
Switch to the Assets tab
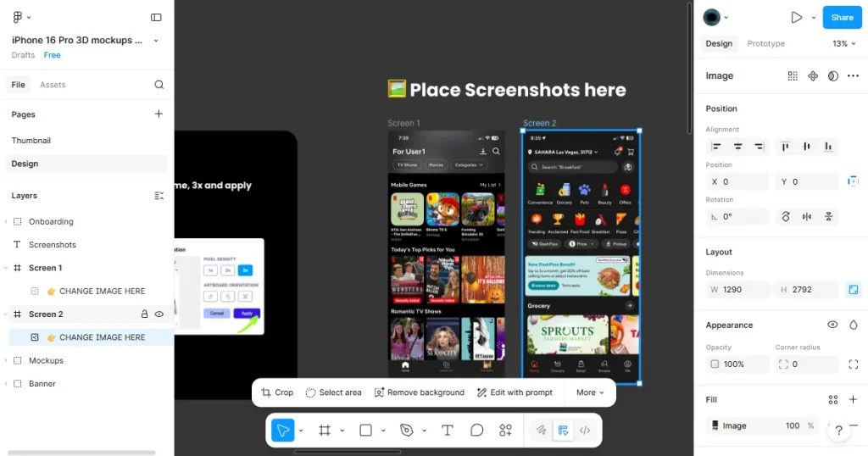[x=53, y=85]
